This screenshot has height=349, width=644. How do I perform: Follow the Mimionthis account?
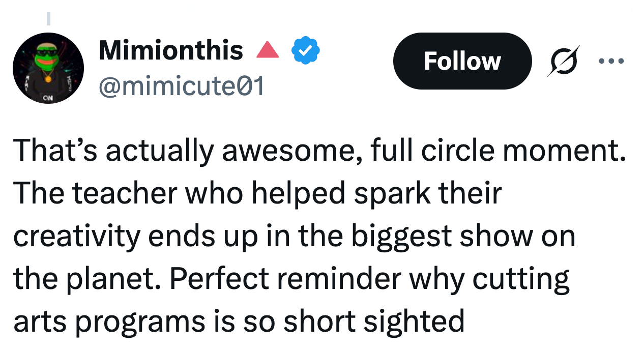coord(462,61)
